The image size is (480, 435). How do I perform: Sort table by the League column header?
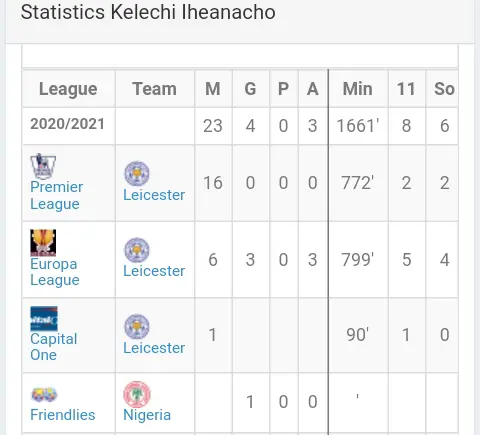click(68, 89)
